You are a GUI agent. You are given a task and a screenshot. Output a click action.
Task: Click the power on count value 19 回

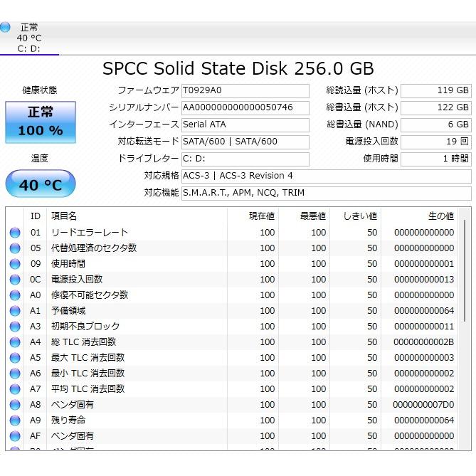[x=436, y=142]
